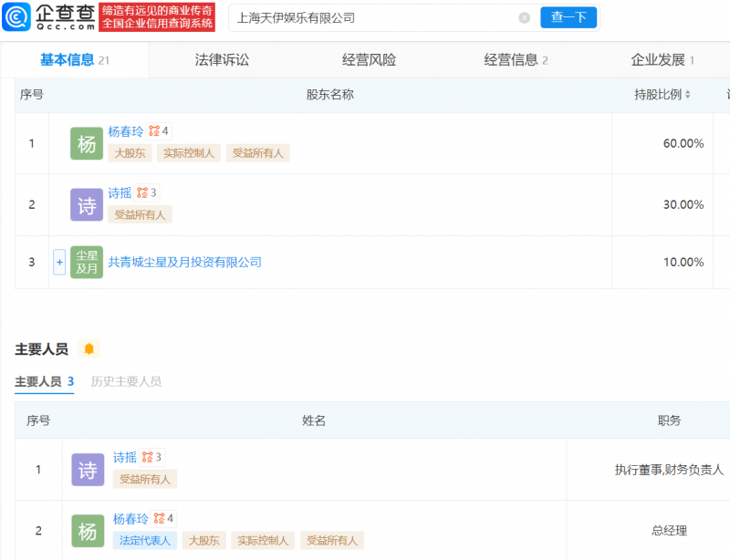Click the company name search input field
The width and height of the screenshot is (730, 560).
(374, 17)
